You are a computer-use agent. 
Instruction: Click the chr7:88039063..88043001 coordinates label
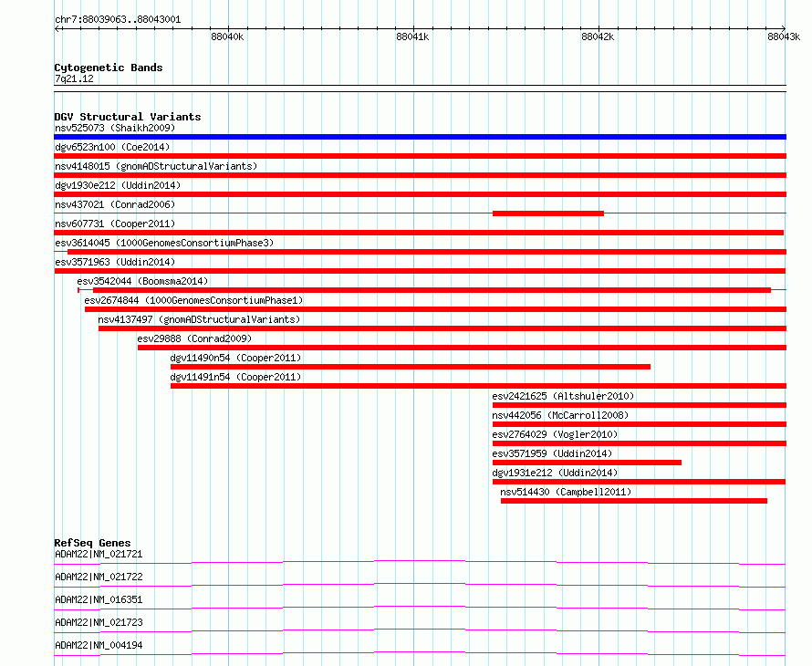[118, 20]
